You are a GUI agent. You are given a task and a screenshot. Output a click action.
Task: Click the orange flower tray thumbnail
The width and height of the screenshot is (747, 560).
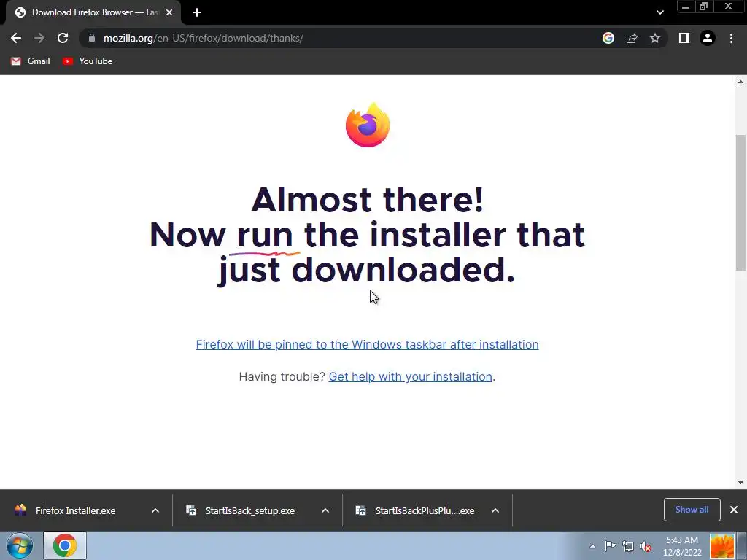pyautogui.click(x=721, y=546)
